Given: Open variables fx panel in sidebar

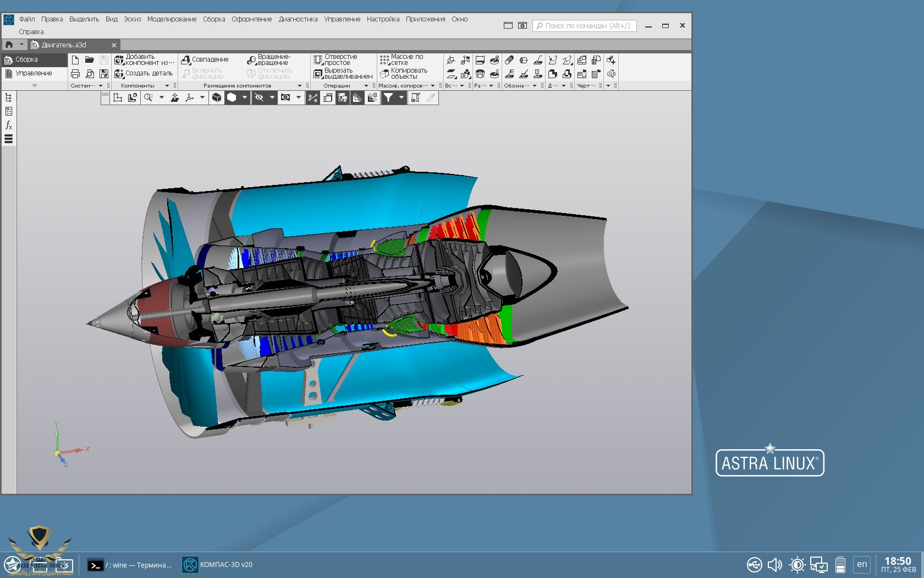Looking at the screenshot, I should (9, 126).
